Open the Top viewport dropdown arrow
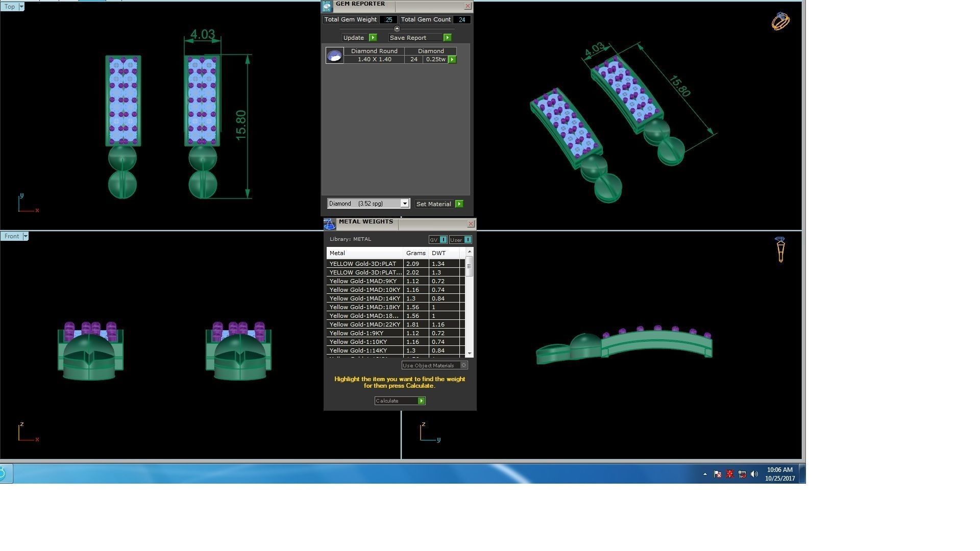 point(21,7)
